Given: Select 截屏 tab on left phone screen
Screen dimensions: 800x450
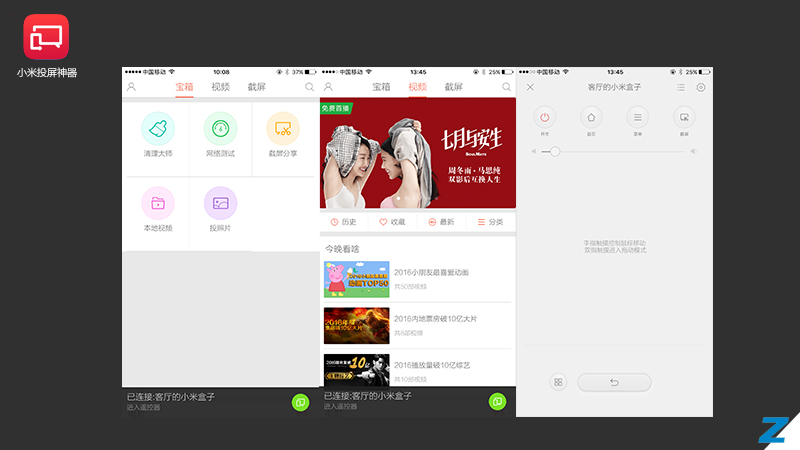Looking at the screenshot, I should (257, 87).
